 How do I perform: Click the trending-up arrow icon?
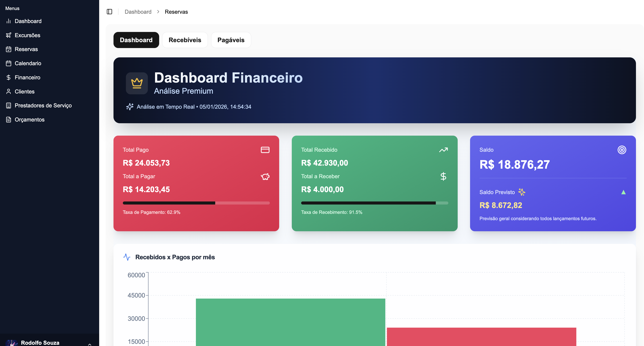(443, 150)
